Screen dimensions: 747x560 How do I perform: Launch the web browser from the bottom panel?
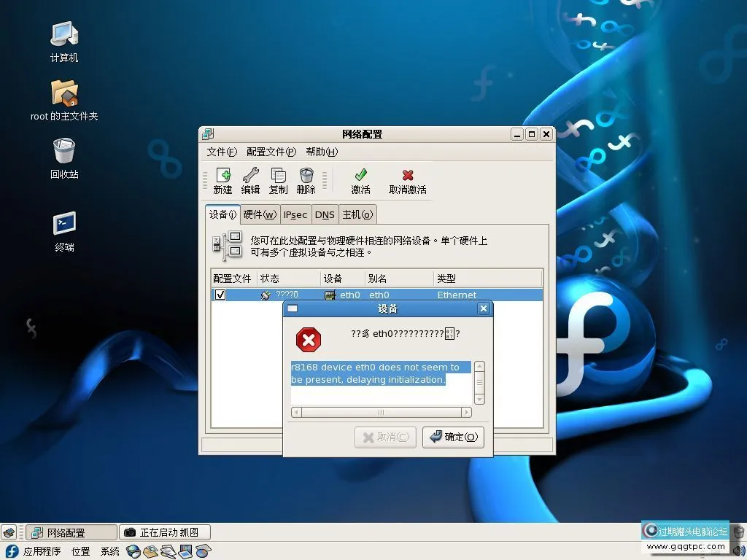[x=134, y=552]
